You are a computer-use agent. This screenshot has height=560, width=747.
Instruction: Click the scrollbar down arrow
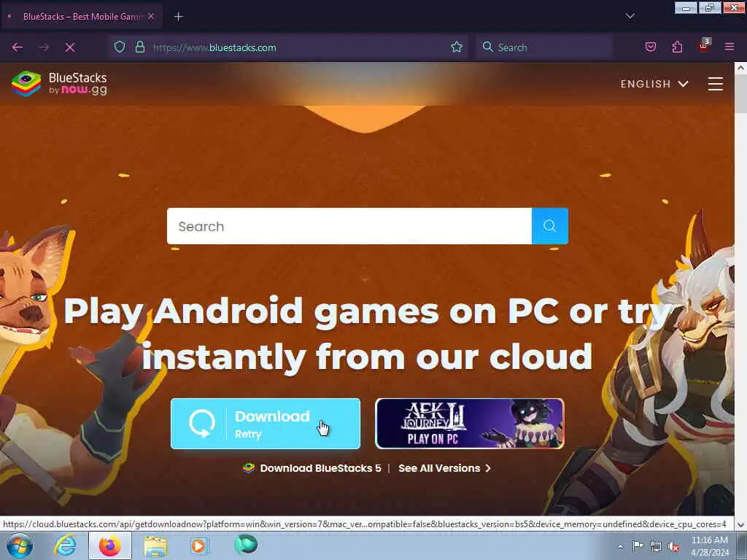coord(741,525)
